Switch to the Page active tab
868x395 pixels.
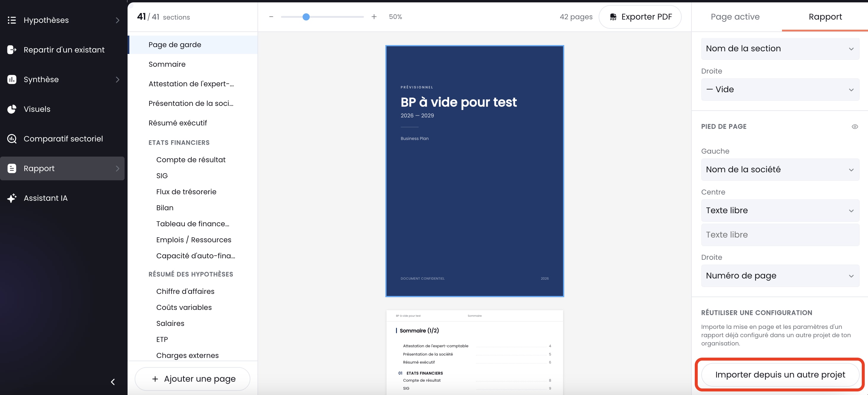pos(735,17)
